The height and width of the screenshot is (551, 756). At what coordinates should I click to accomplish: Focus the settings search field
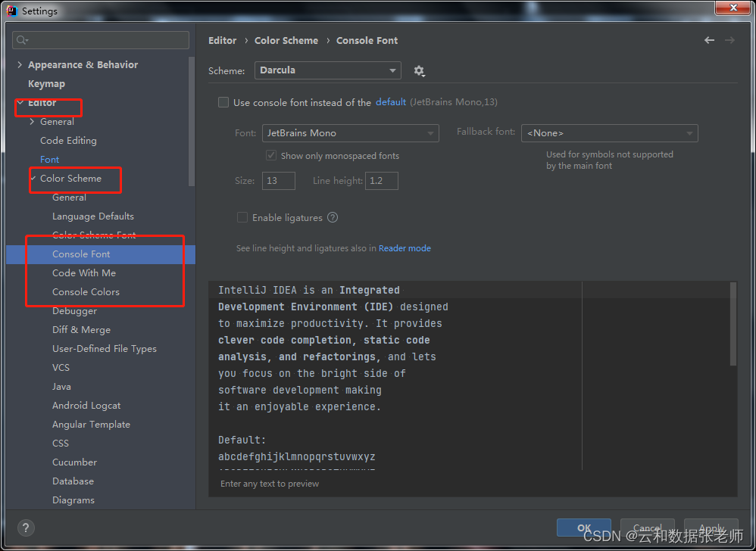pos(101,40)
